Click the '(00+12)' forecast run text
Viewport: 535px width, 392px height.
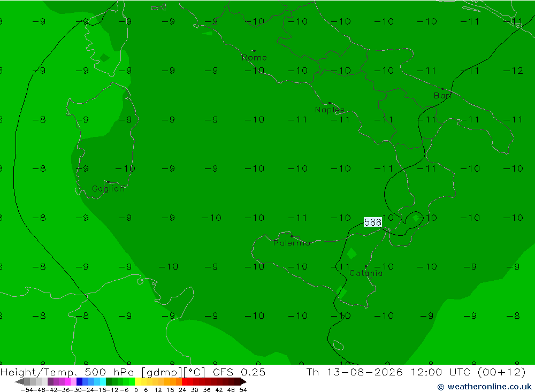pos(502,372)
